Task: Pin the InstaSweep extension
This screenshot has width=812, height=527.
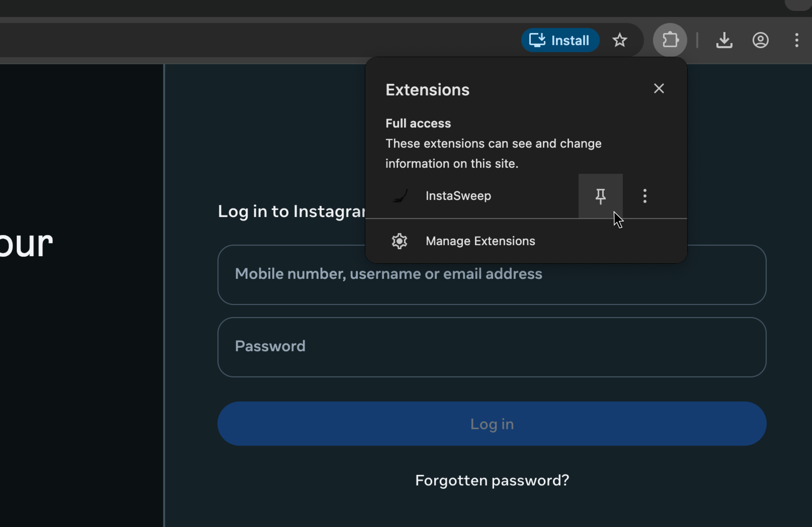Action: [x=600, y=196]
